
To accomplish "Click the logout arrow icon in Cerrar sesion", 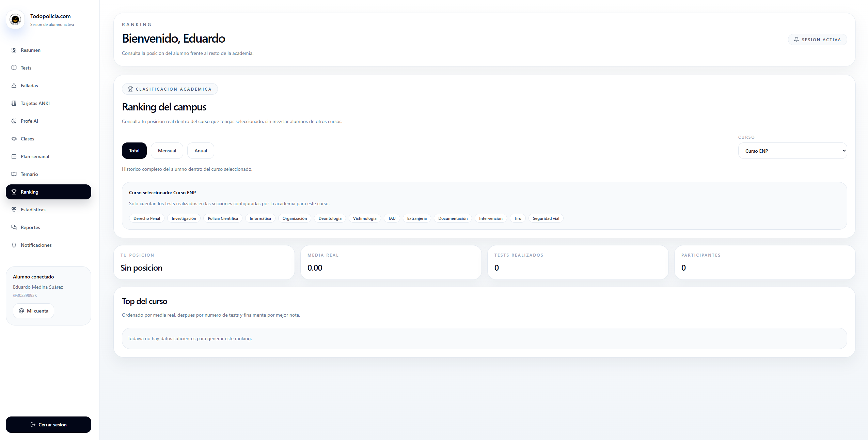I will point(33,425).
